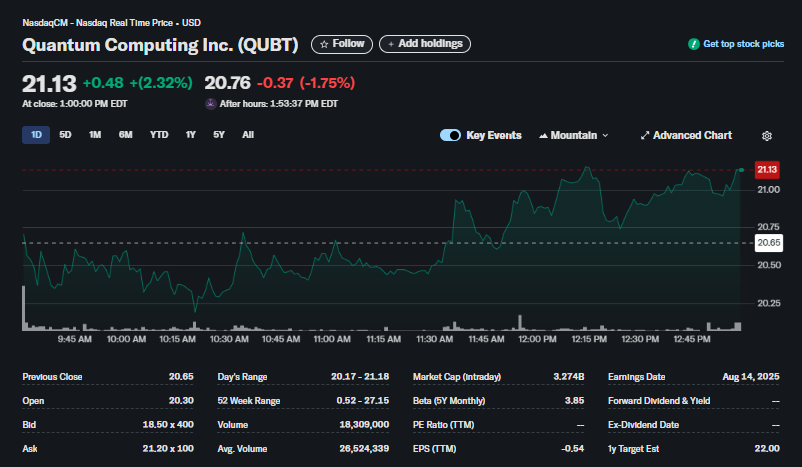Click the Quantum Computing Inc. (QUBT) heading

click(x=160, y=45)
